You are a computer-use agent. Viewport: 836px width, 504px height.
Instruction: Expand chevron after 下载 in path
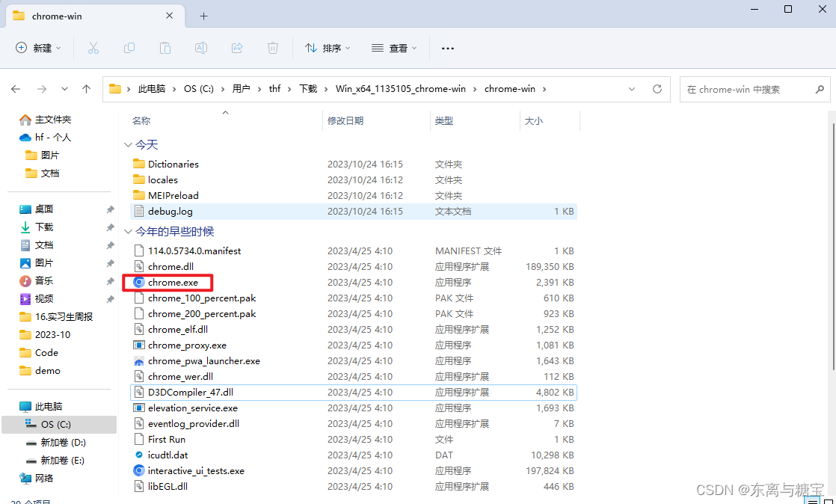(326, 89)
